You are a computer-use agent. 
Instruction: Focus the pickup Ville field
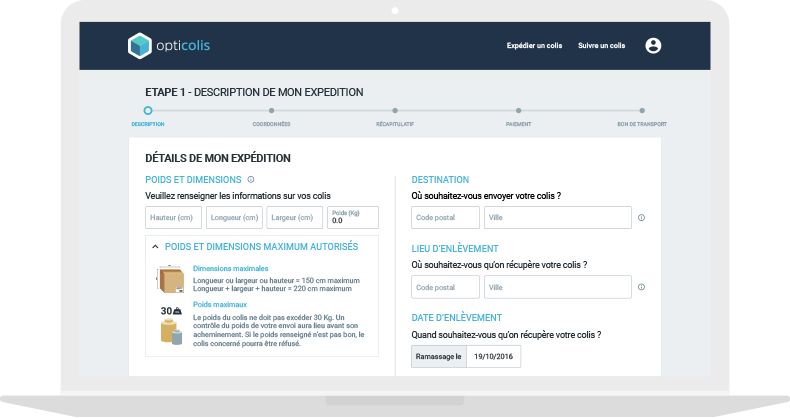point(558,287)
